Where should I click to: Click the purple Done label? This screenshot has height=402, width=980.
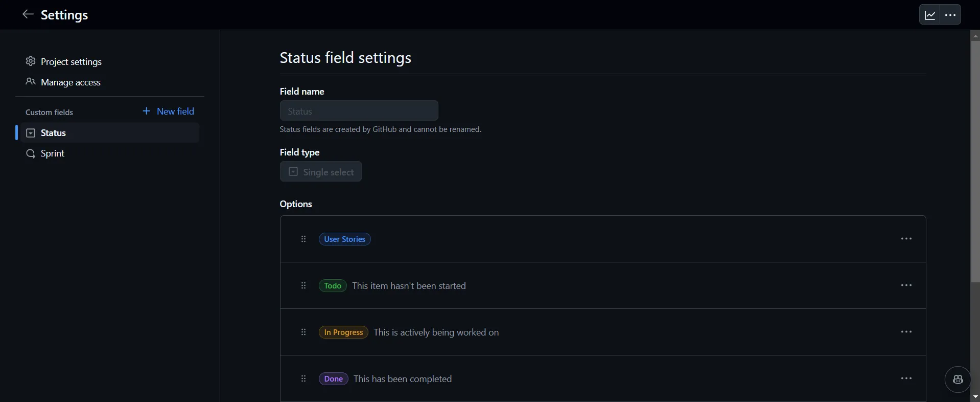(x=334, y=378)
